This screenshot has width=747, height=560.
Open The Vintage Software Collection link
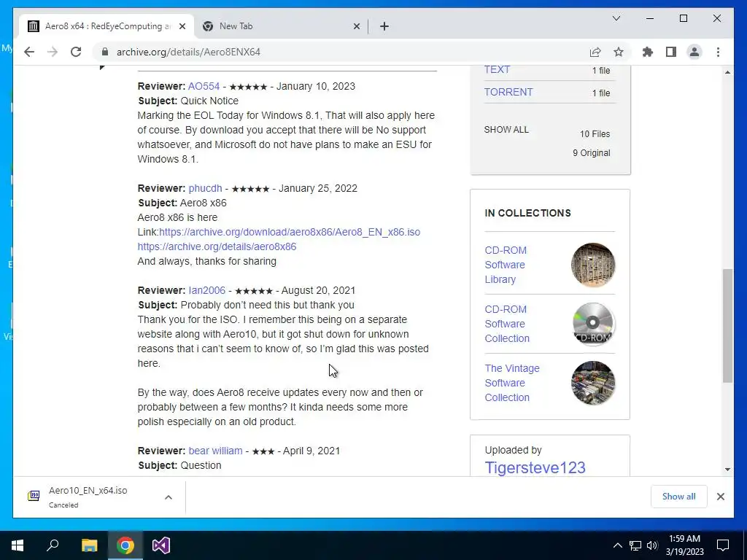click(512, 383)
